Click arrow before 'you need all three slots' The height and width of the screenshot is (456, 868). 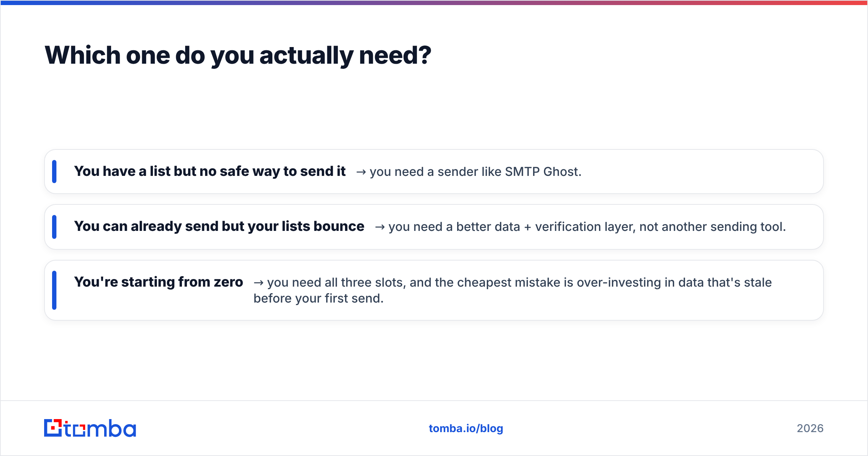[258, 283]
